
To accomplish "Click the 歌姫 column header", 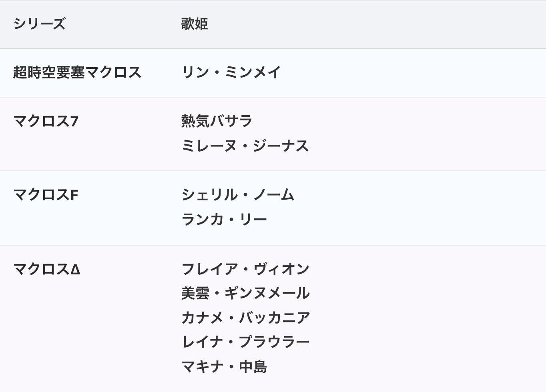I will (x=195, y=24).
